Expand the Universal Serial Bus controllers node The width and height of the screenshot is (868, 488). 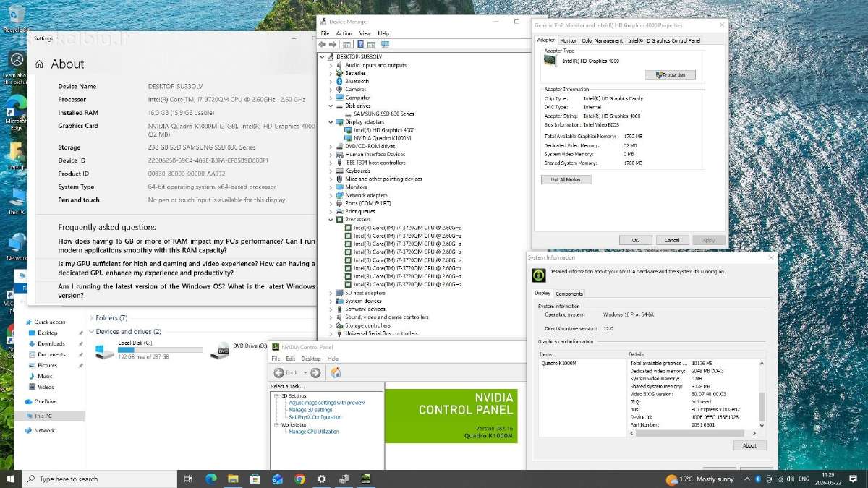point(331,333)
